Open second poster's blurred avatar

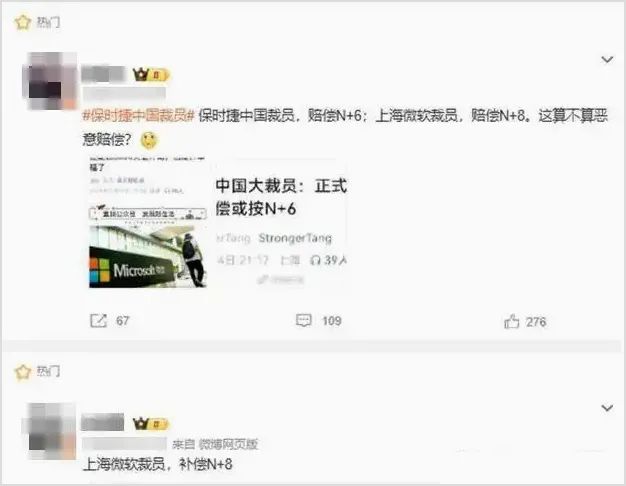pyautogui.click(x=50, y=431)
